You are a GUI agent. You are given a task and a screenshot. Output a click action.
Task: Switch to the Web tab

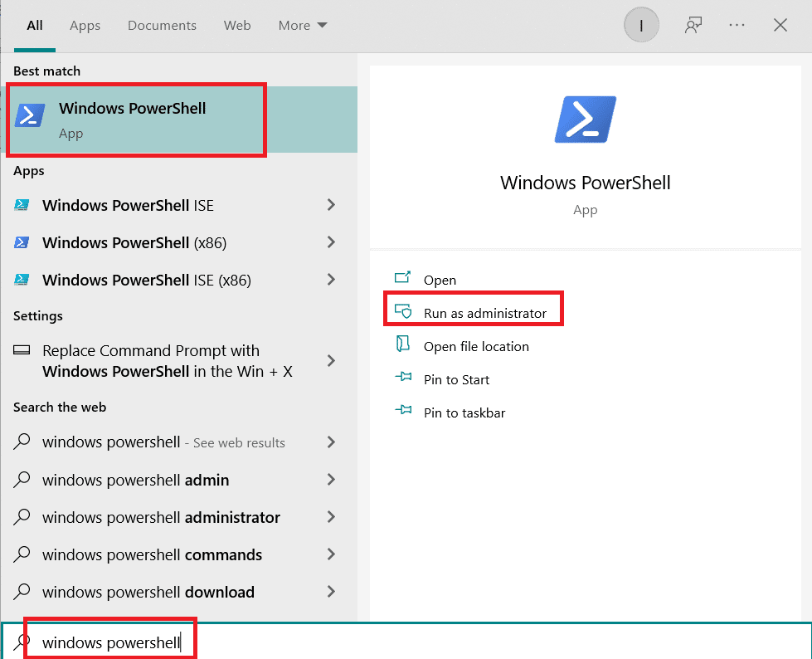click(x=237, y=25)
